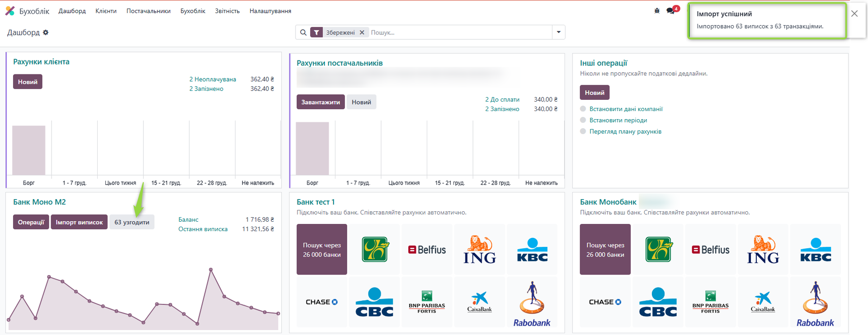
Task: Open the Звітність menu
Action: click(x=227, y=11)
